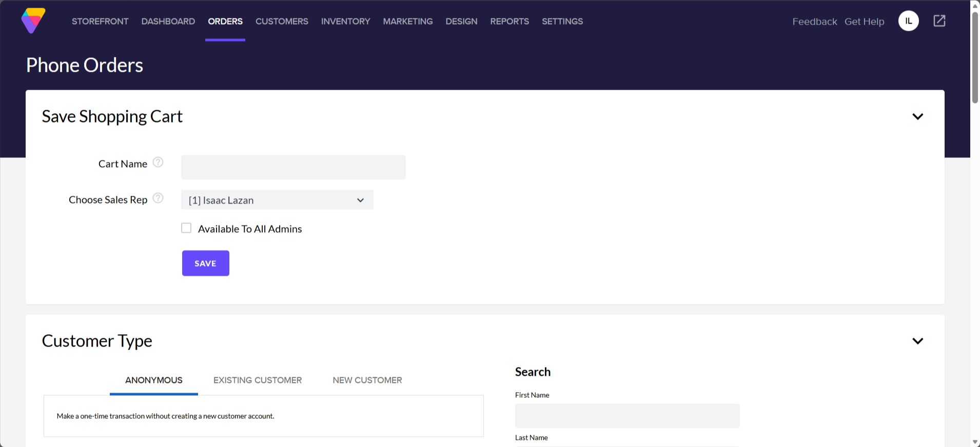Select the New Customer tab

367,380
